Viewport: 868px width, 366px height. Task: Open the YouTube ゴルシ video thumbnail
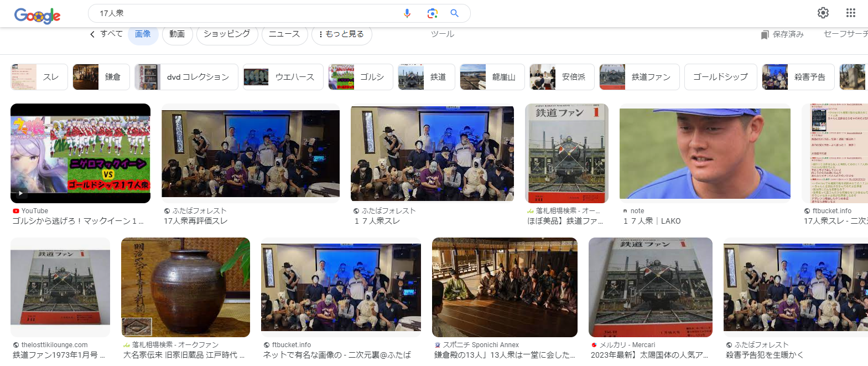click(80, 153)
